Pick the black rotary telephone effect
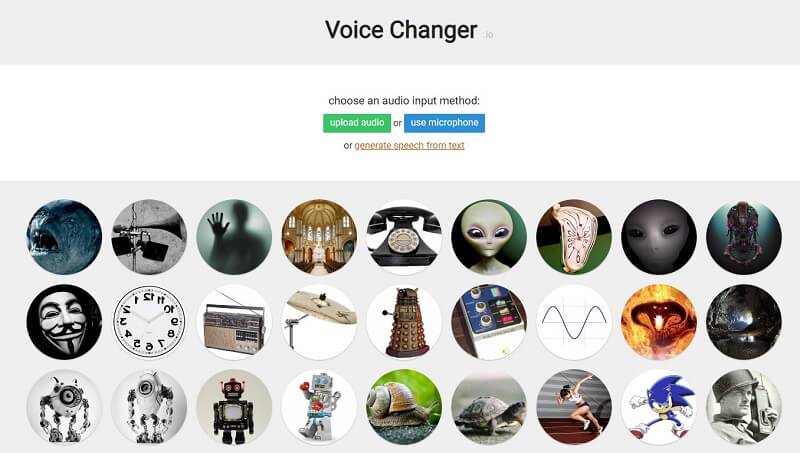Viewport: 800px width, 453px height. tap(404, 237)
